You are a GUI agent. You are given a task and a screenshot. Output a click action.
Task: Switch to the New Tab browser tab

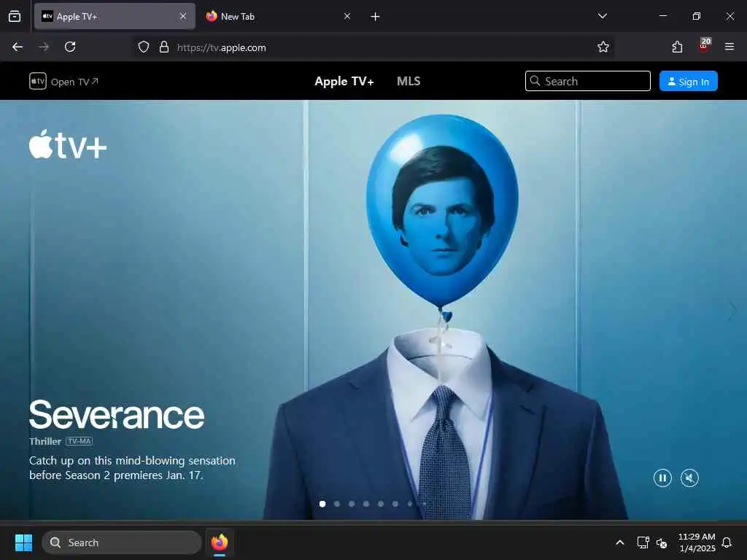[x=278, y=16]
